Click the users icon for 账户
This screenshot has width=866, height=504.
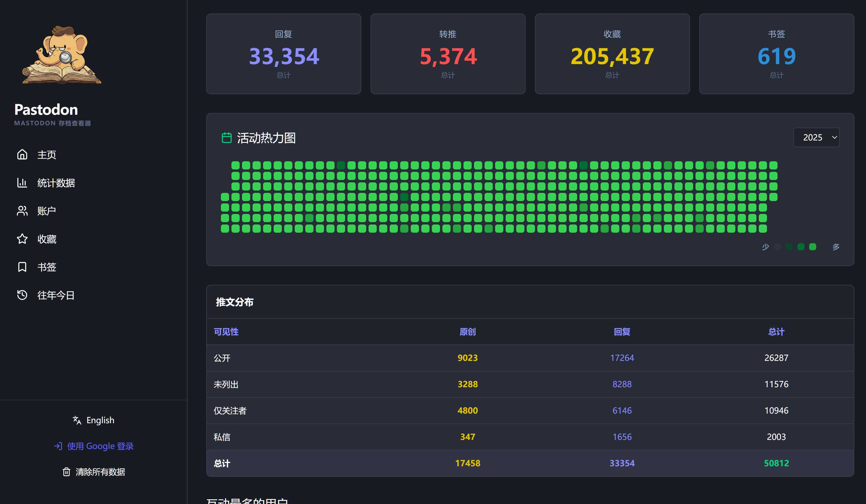click(x=22, y=211)
